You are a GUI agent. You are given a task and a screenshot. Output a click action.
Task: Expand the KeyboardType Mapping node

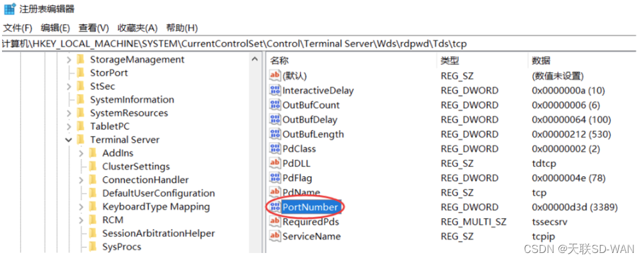point(81,207)
